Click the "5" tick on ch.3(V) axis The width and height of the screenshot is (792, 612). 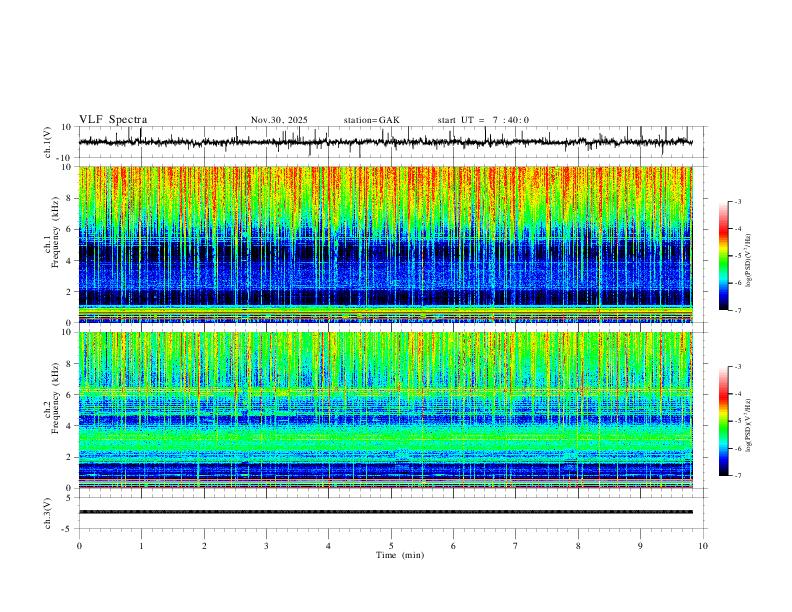coord(70,497)
